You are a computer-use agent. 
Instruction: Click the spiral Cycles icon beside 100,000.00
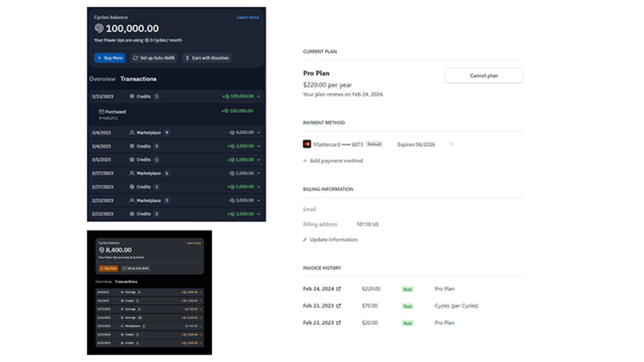pos(99,29)
